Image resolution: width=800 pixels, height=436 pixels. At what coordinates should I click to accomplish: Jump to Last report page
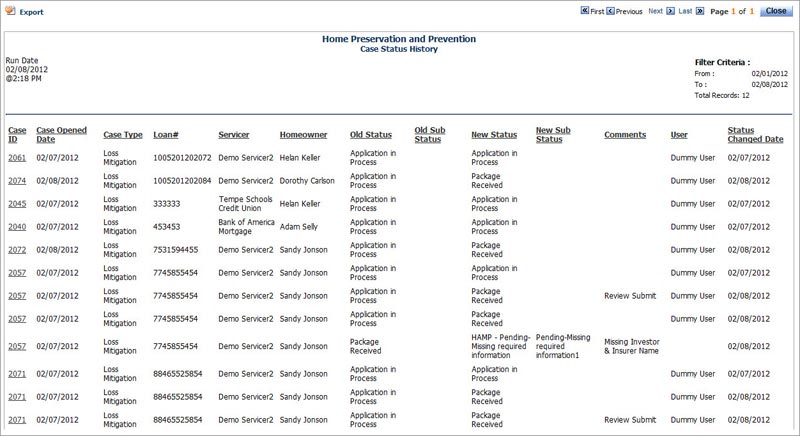[691, 11]
